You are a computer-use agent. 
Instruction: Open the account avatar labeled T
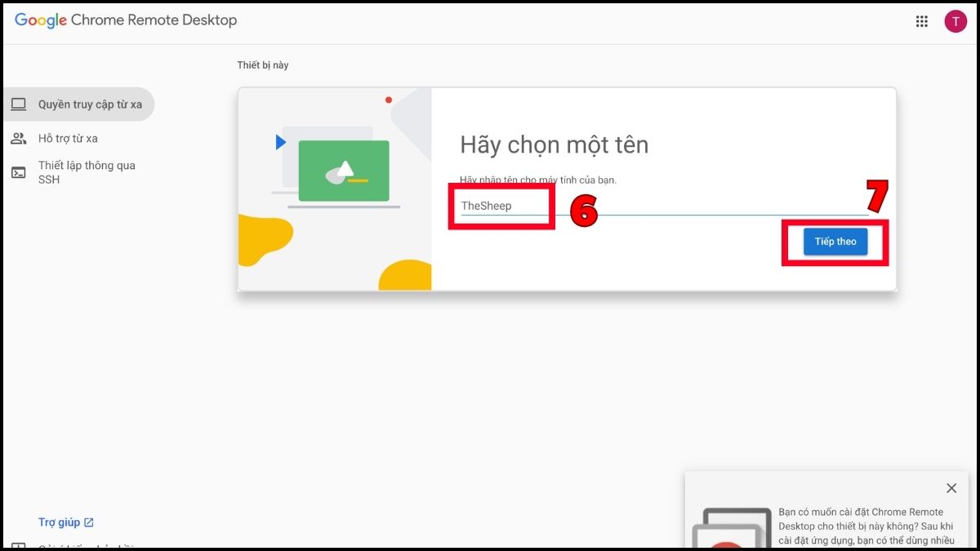point(955,21)
